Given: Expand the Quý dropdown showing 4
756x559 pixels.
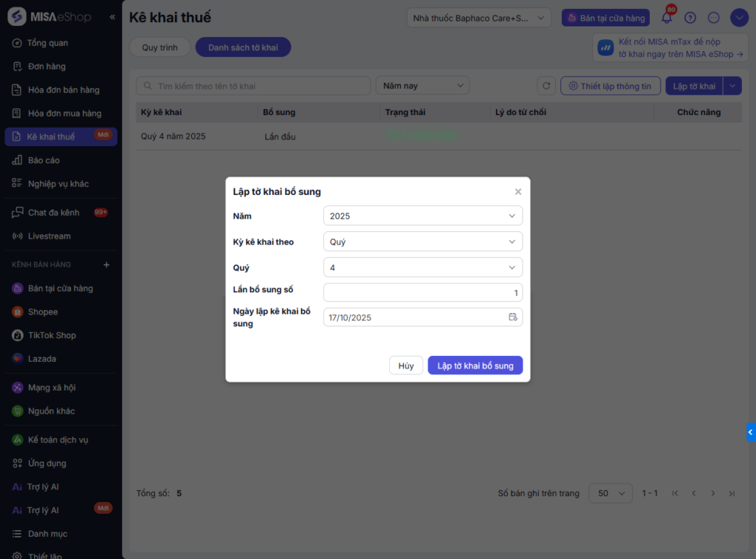Looking at the screenshot, I should point(423,267).
